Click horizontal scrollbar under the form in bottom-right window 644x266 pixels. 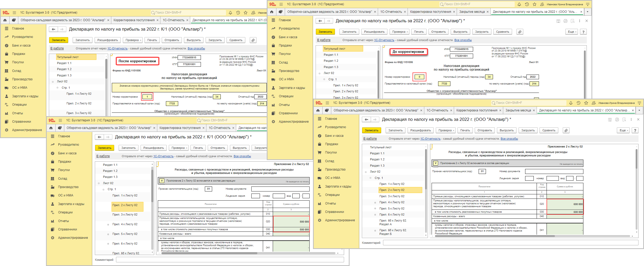pos(495,236)
